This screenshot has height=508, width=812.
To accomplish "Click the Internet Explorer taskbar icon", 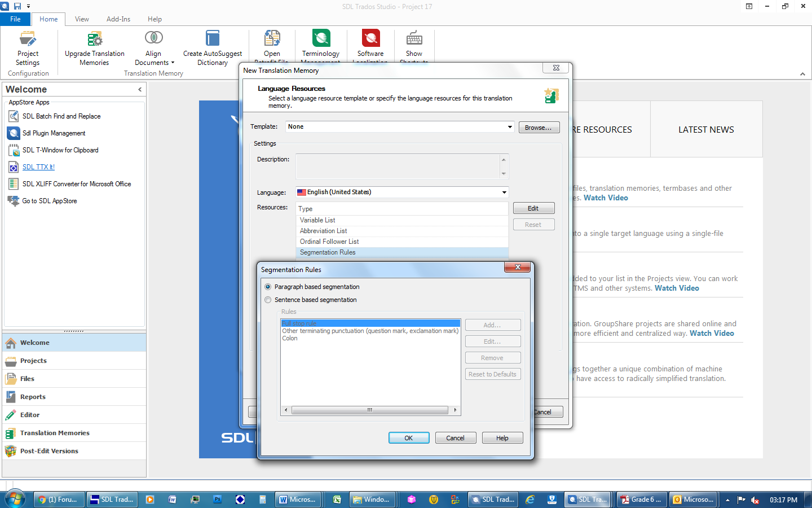I will point(530,500).
